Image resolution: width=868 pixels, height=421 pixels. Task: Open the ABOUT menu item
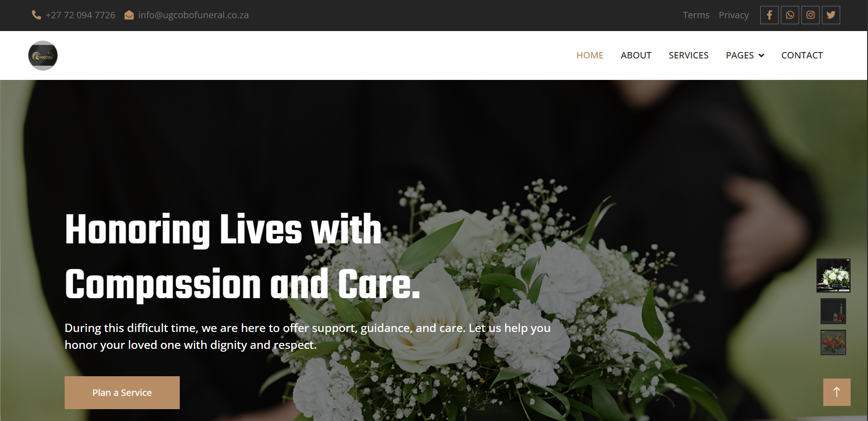[x=636, y=55]
